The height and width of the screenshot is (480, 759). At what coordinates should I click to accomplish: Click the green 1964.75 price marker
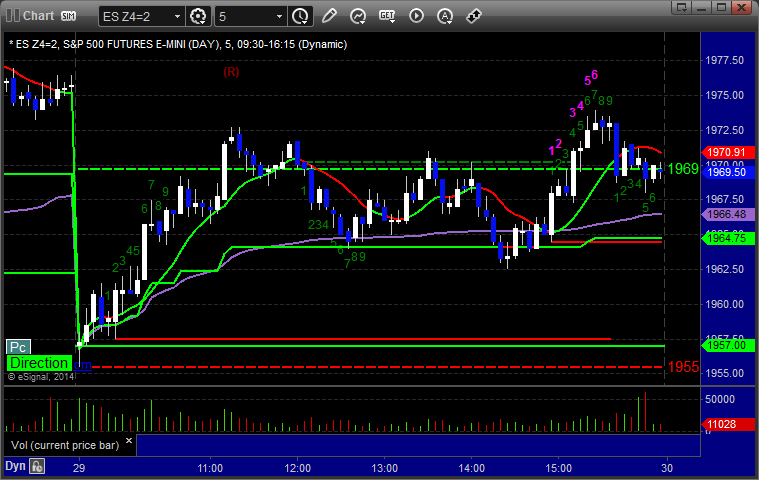pyautogui.click(x=728, y=238)
